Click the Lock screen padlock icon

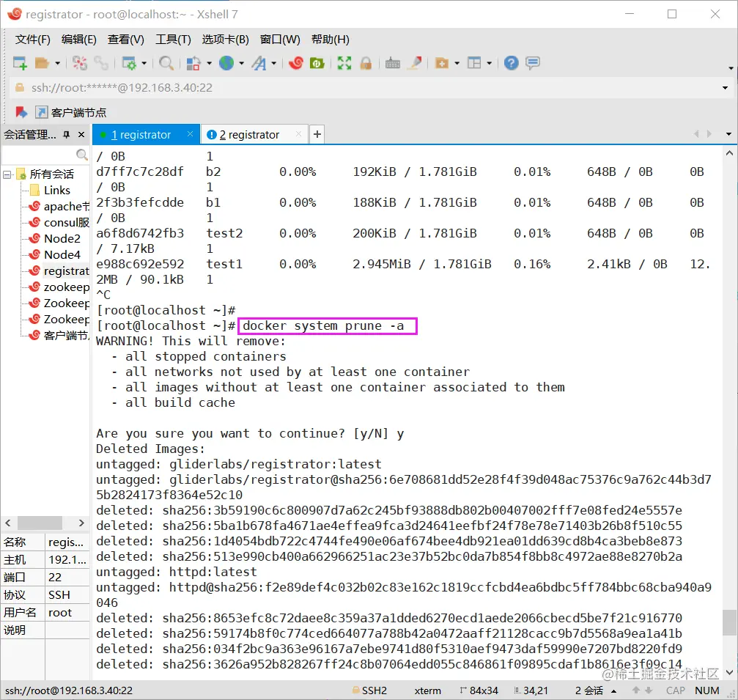(x=366, y=62)
